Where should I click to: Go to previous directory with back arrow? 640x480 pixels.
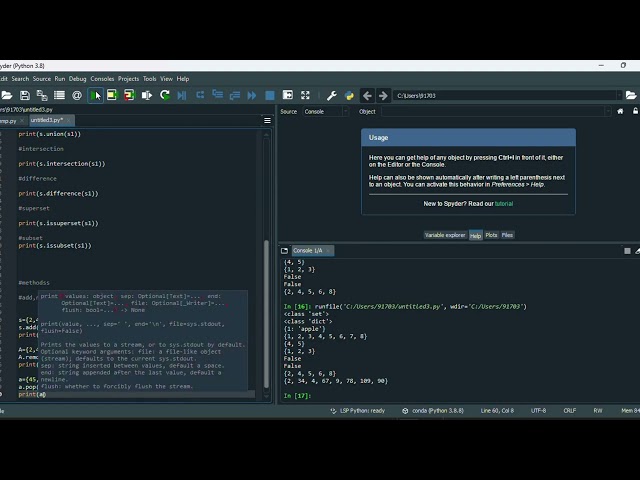click(367, 96)
